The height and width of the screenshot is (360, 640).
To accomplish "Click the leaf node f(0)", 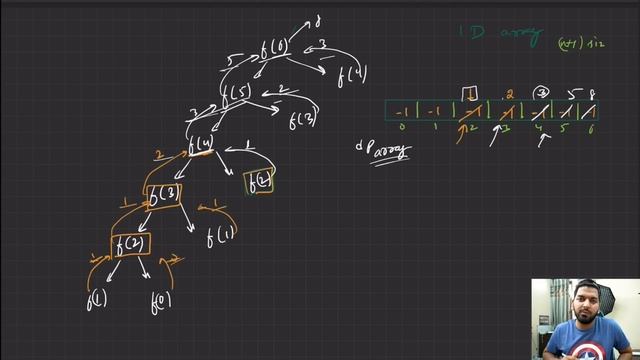I will (x=162, y=302).
